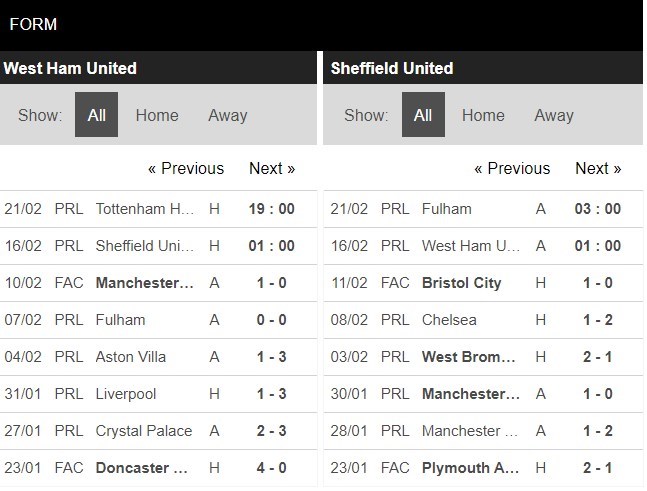The image size is (647, 491).
Task: Show Sheffield United's next matches
Action: [598, 168]
